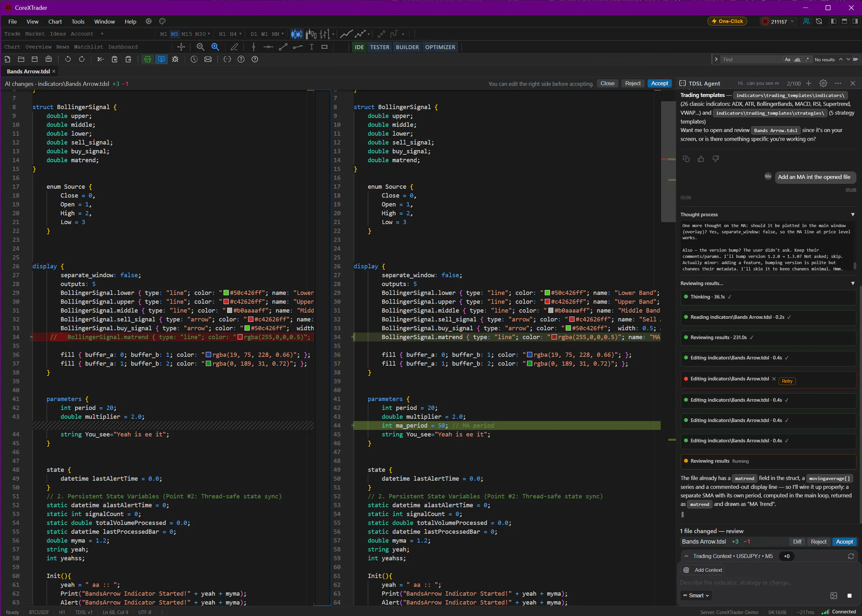Image resolution: width=862 pixels, height=616 pixels.
Task: Collapse the Reviewing results section
Action: point(852,284)
